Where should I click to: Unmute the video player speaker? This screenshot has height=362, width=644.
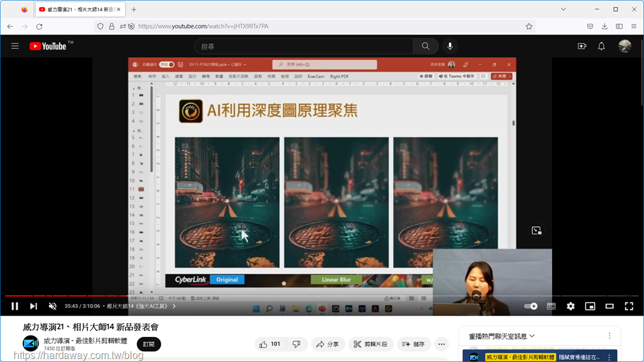point(53,306)
